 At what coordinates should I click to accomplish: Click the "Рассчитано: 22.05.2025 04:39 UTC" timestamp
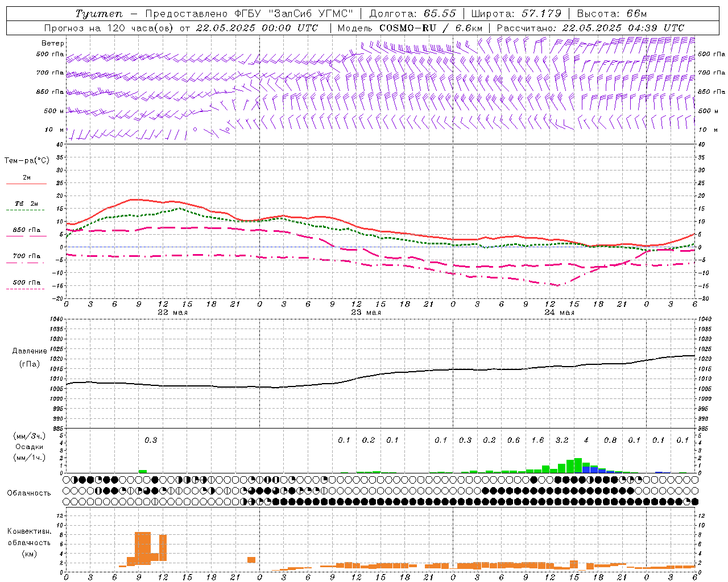590,28
